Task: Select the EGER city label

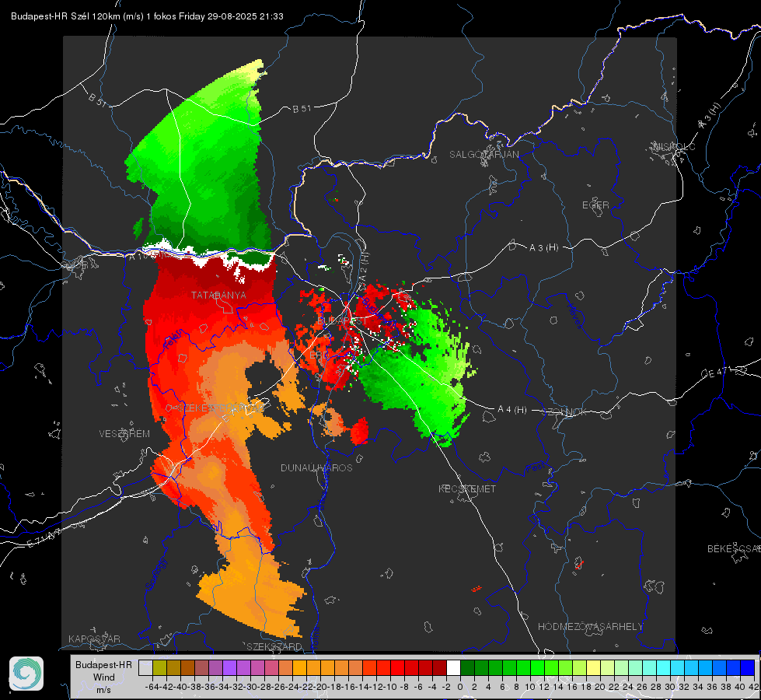Action: coord(595,205)
